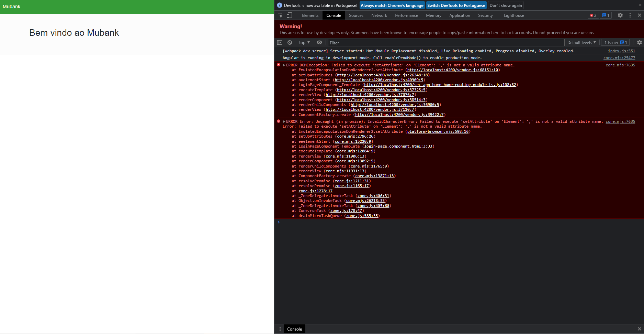The width and height of the screenshot is (644, 334).
Task: Click 'Switch DevTools to Portuguese' button
Action: (456, 5)
